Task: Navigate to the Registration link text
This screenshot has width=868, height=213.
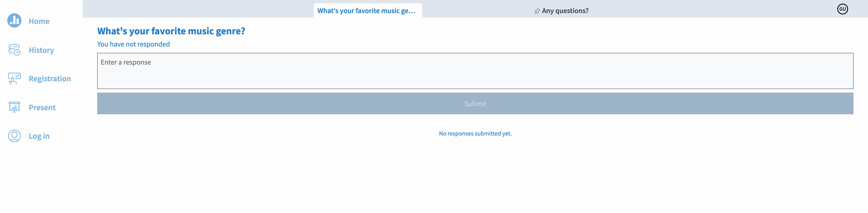Action: 50,79
